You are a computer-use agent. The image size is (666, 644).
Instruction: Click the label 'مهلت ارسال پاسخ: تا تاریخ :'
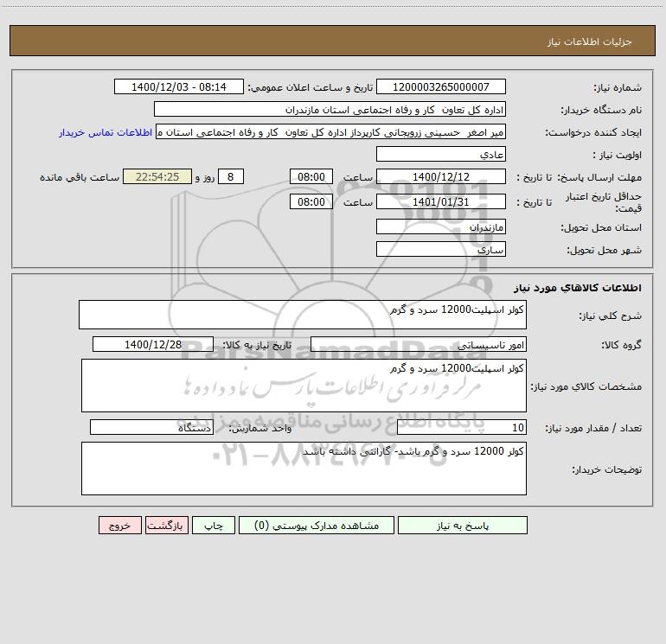(579, 177)
